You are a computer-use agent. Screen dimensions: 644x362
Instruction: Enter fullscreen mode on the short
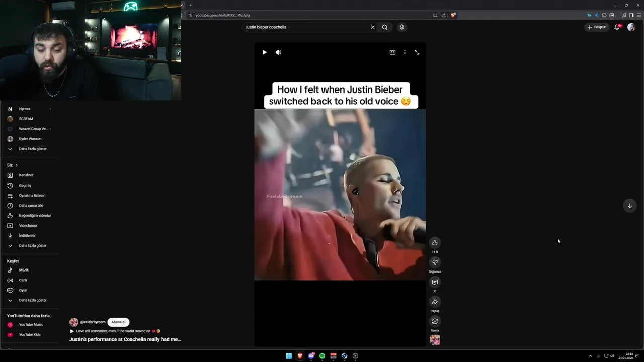point(417,52)
